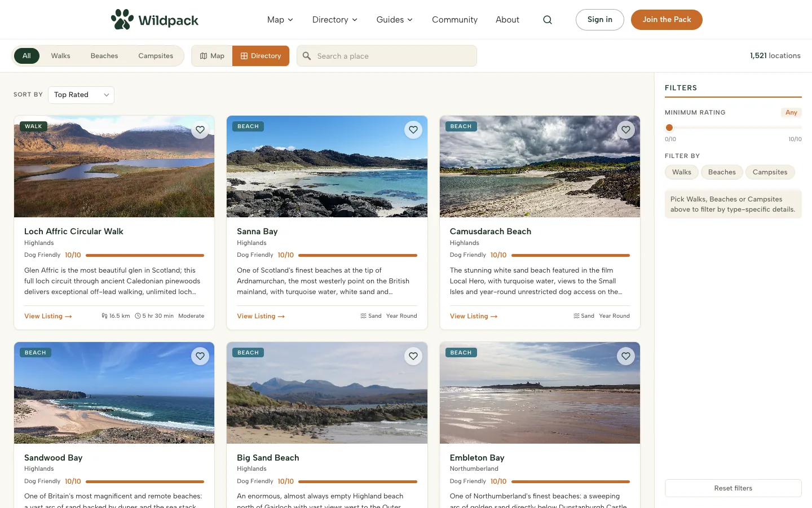The height and width of the screenshot is (508, 812).
Task: Favorite Loch Affric Circular Walk with the heart
Action: point(200,130)
